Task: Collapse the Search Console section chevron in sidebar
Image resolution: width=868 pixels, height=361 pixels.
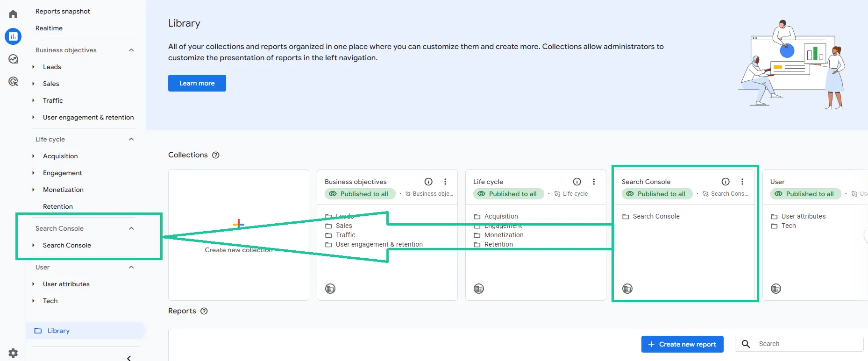Action: coord(131,228)
